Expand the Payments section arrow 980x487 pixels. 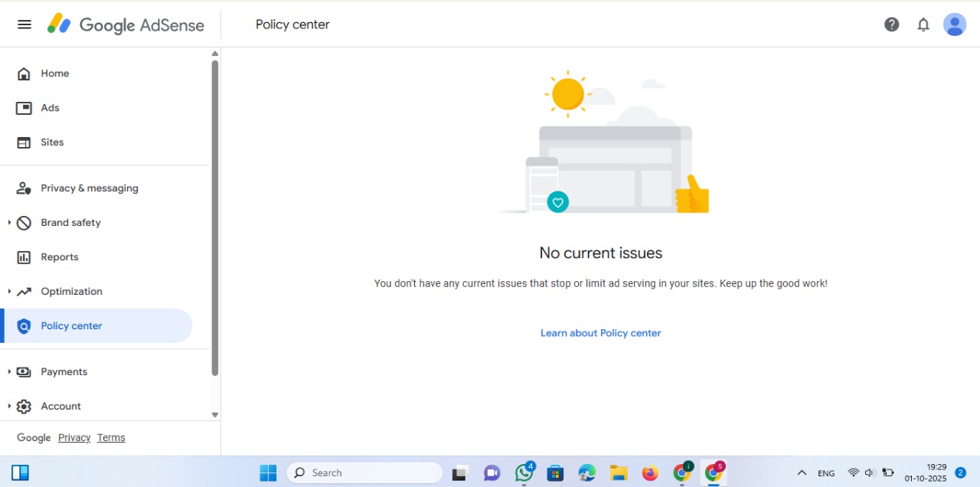click(9, 372)
